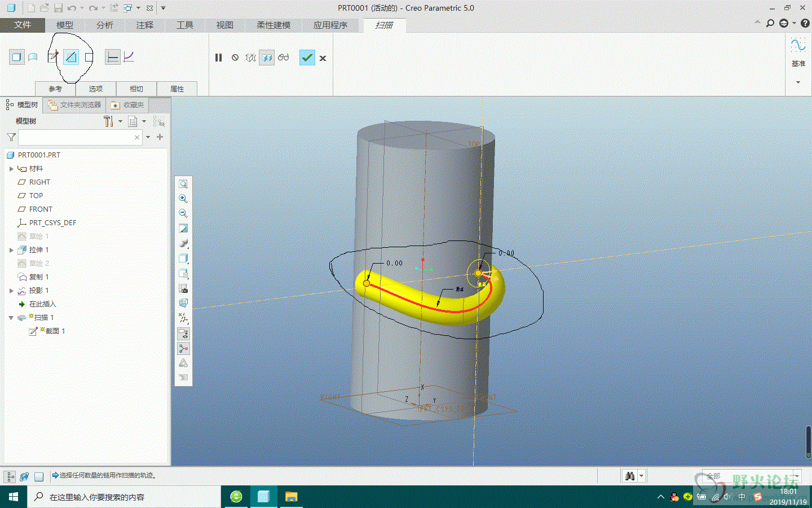Click the Zoom In icon in graphics toolbar
This screenshot has width=812, height=508.
tap(183, 199)
